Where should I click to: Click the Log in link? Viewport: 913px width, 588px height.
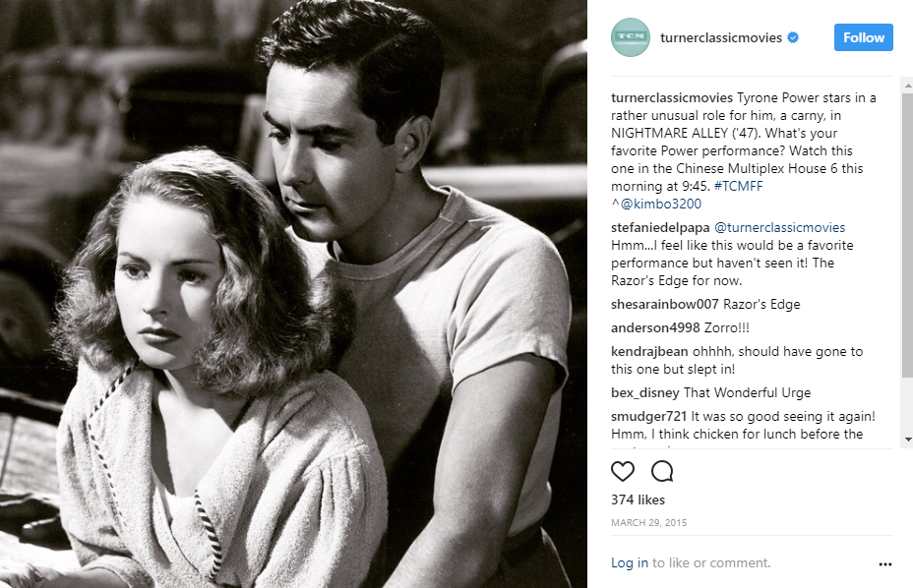pos(630,562)
